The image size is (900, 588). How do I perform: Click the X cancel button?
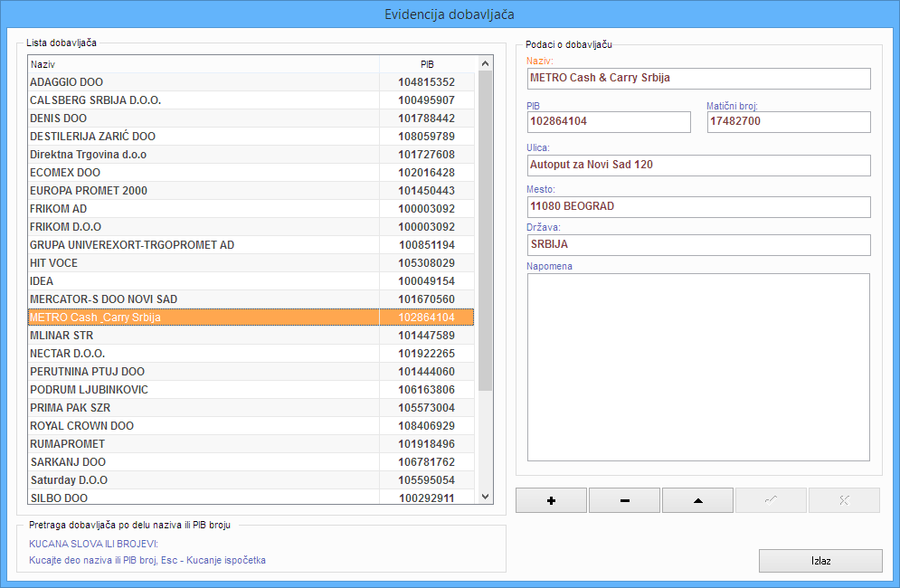coord(844,500)
